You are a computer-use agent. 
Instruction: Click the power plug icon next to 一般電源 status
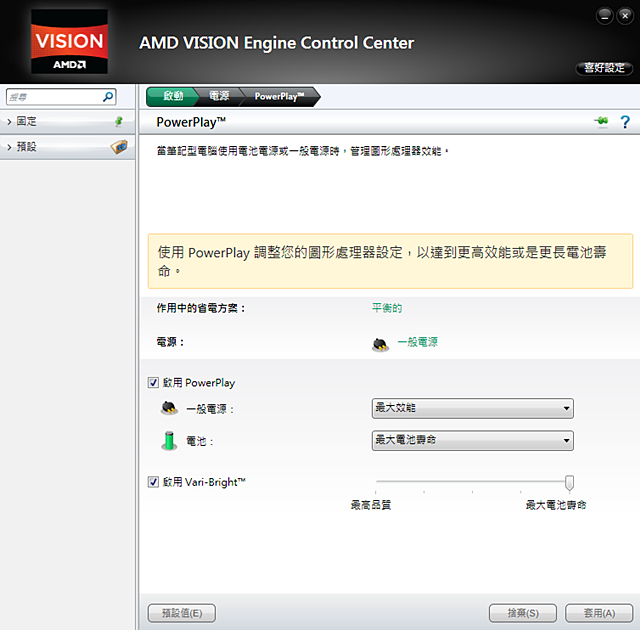(380, 344)
